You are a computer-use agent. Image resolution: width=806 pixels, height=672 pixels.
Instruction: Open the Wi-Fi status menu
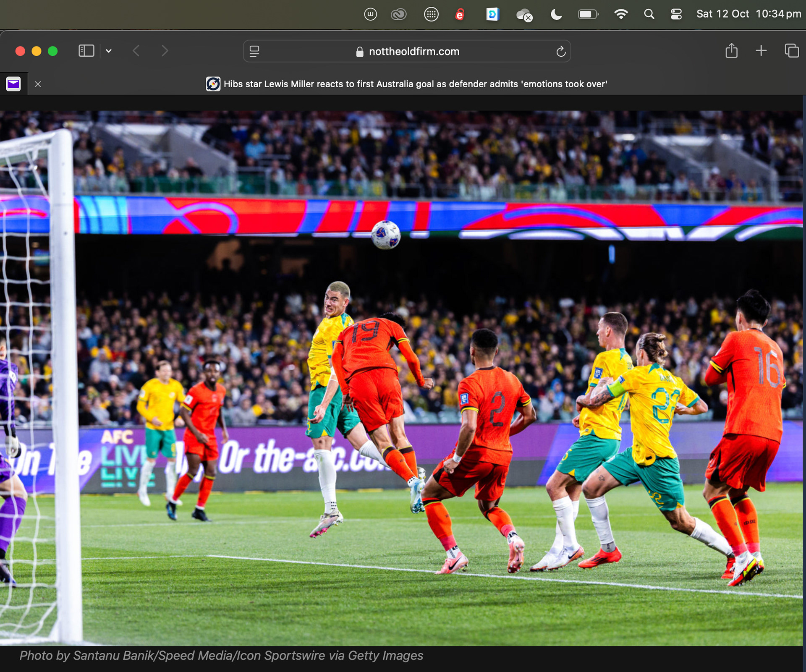tap(620, 14)
